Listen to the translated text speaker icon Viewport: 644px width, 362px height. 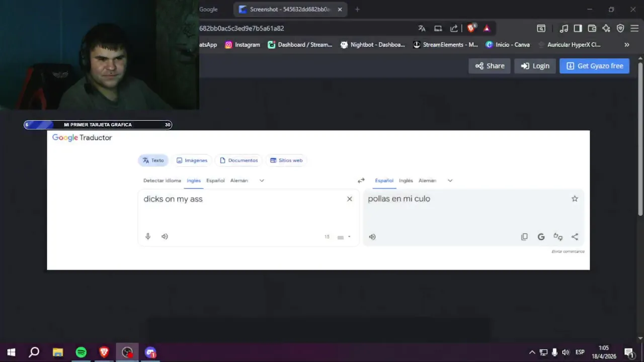(x=372, y=237)
